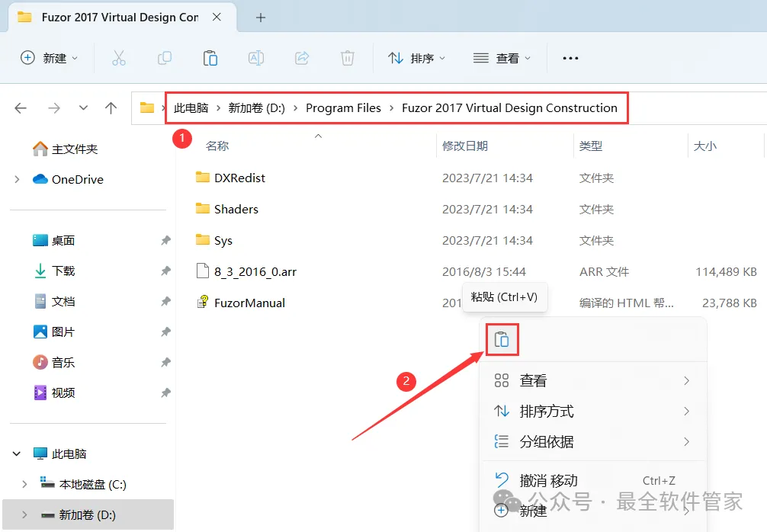Go up one folder level arrow

[x=111, y=107]
